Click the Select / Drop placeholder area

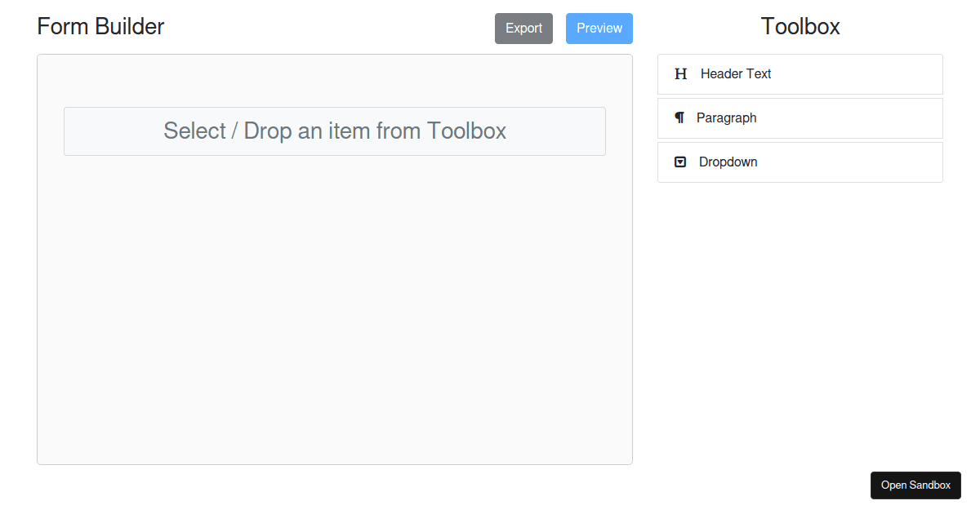[x=334, y=131]
